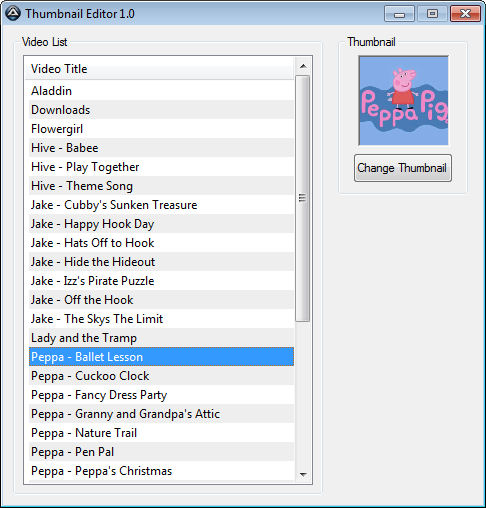Viewport: 486px width, 508px height.
Task: Click the Peppa Pig thumbnail preview image
Action: (x=403, y=101)
